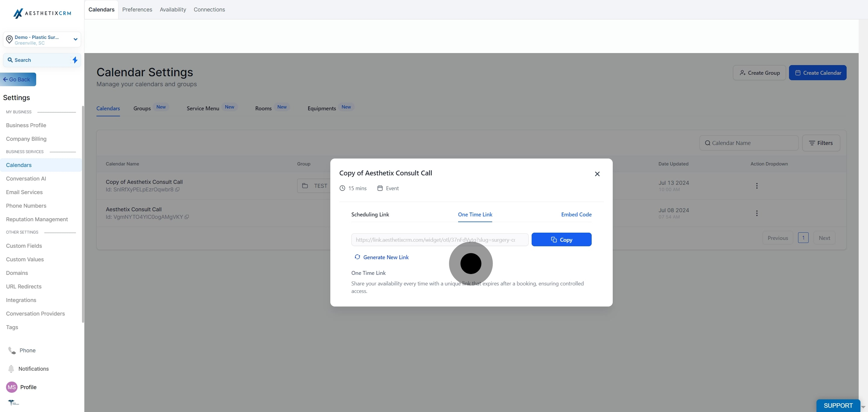The height and width of the screenshot is (412, 868).
Task: Switch to the Connections top tab
Action: coord(209,9)
